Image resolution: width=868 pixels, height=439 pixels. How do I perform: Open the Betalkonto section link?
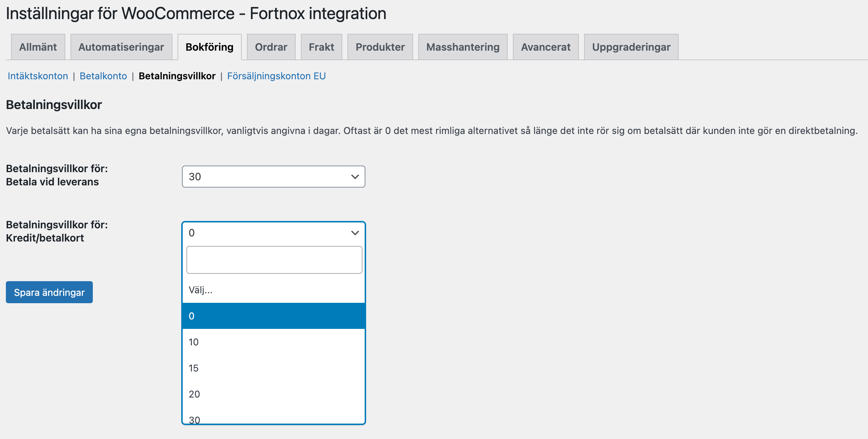[x=104, y=76]
